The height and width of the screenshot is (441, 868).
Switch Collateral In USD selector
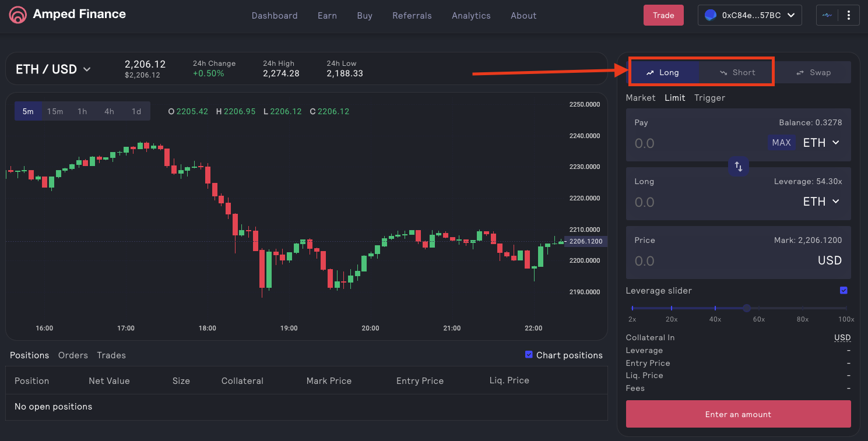click(x=842, y=338)
